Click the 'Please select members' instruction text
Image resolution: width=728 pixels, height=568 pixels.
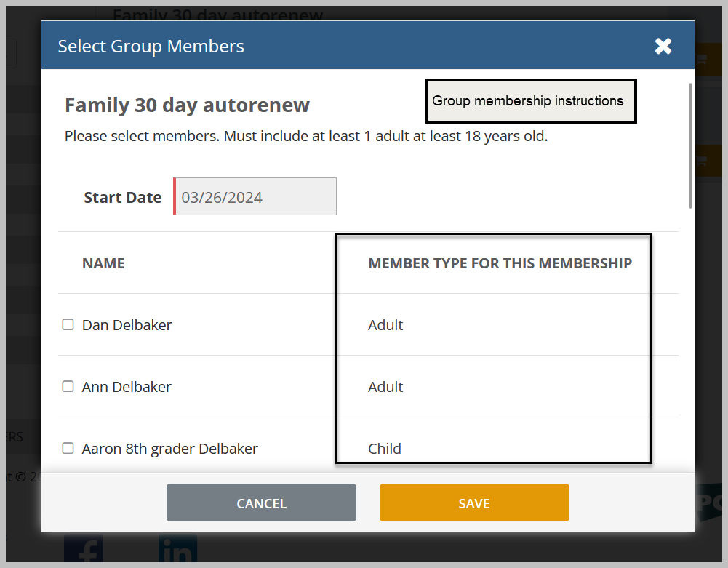[x=306, y=136]
